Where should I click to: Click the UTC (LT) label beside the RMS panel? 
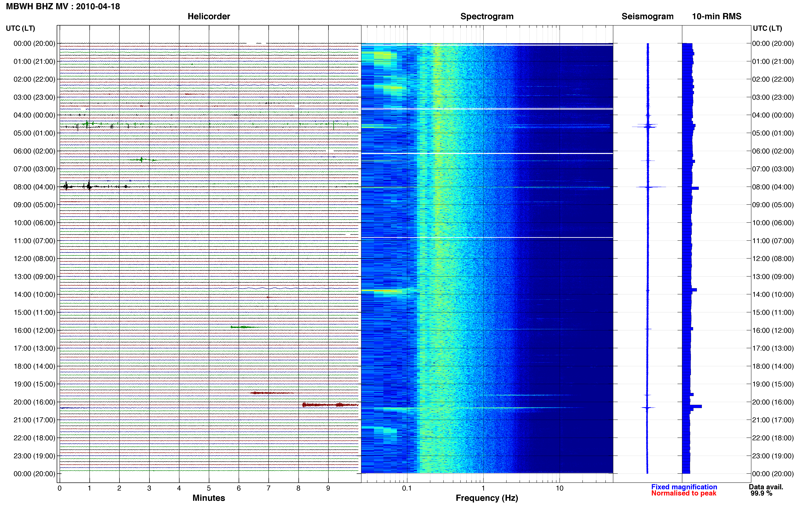point(767,28)
